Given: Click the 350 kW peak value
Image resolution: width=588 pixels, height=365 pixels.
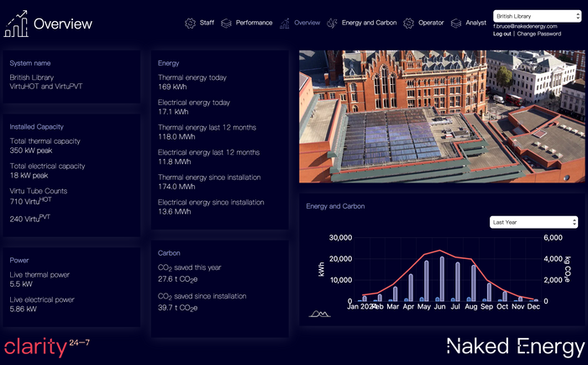Looking at the screenshot, I should pyautogui.click(x=31, y=151).
